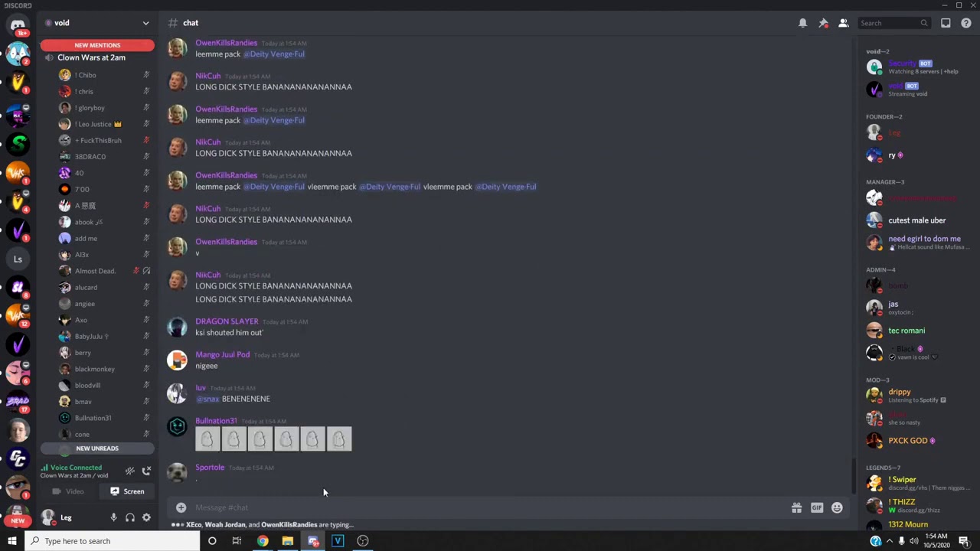Open cutest male uber member profile

915,220
